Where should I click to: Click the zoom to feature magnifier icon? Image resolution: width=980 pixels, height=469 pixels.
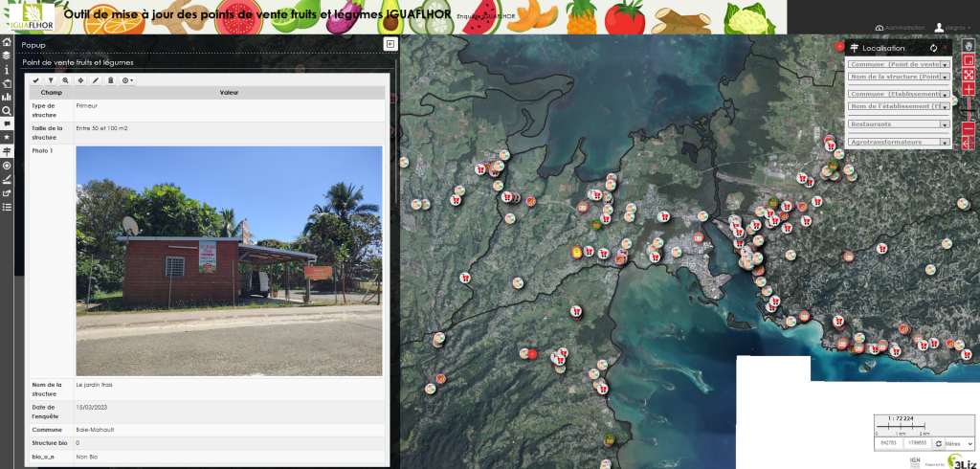(66, 80)
